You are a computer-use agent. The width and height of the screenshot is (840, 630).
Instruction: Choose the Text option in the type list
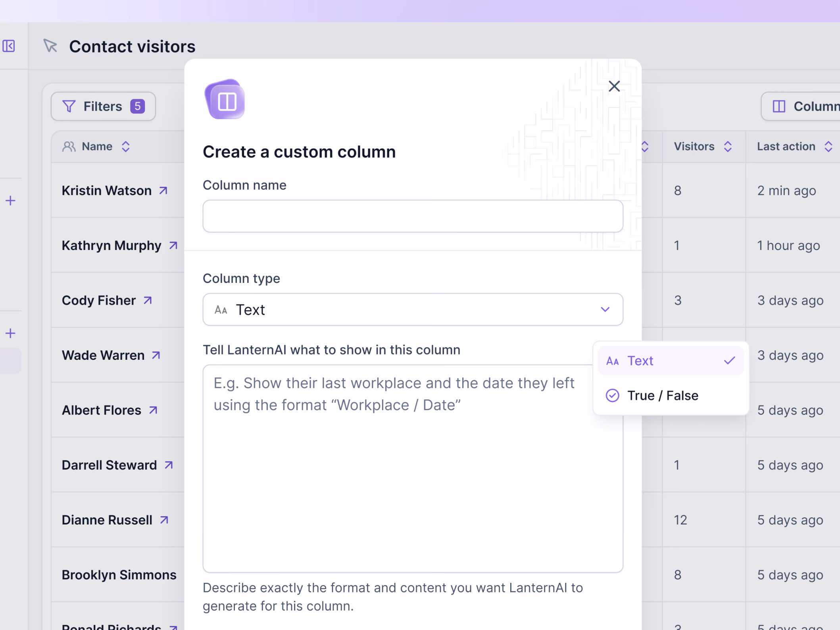point(671,361)
